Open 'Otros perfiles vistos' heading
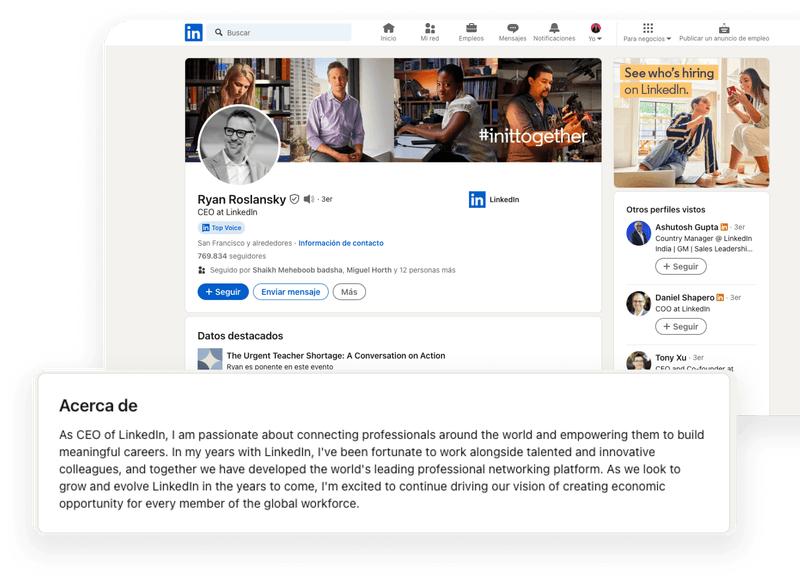The width and height of the screenshot is (800, 580). pos(665,210)
